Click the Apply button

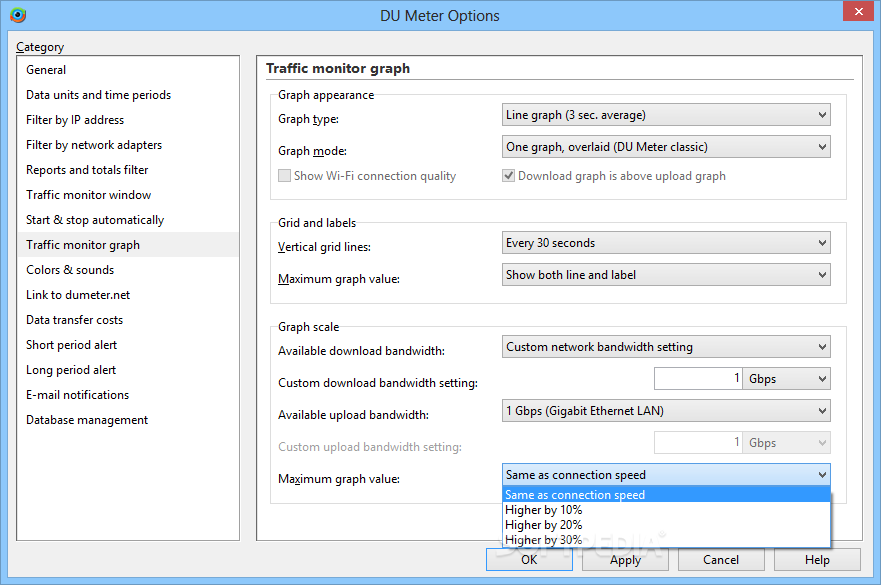[x=625, y=560]
